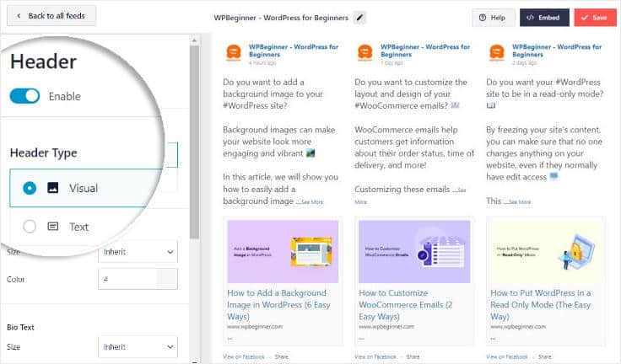The image size is (621, 364).
Task: Open the Read Only Mode post thumbnail
Action: pos(545,250)
